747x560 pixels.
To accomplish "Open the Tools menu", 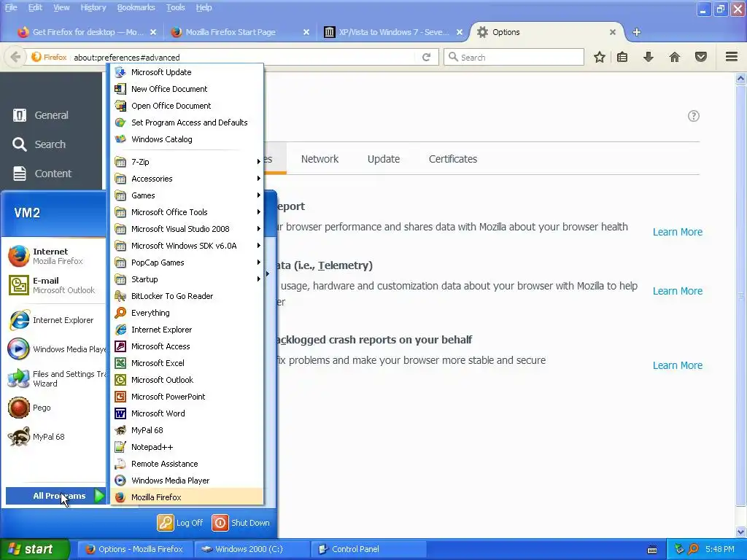I will 175,7.
